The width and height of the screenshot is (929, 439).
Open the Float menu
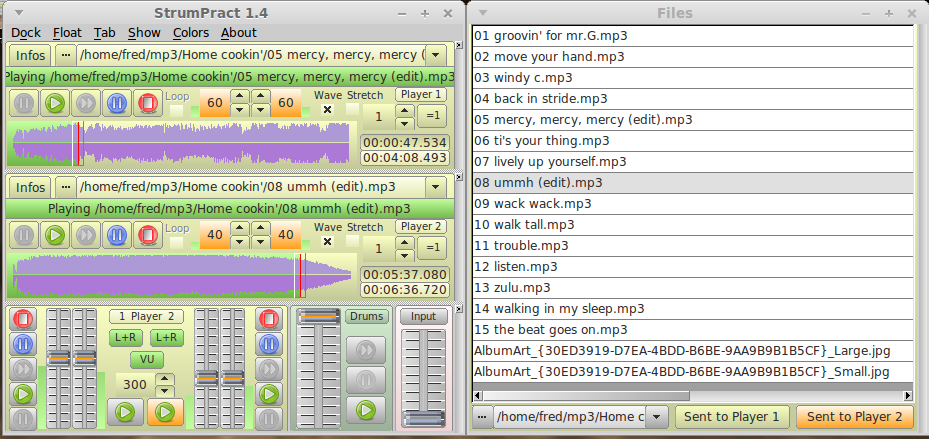[x=68, y=33]
